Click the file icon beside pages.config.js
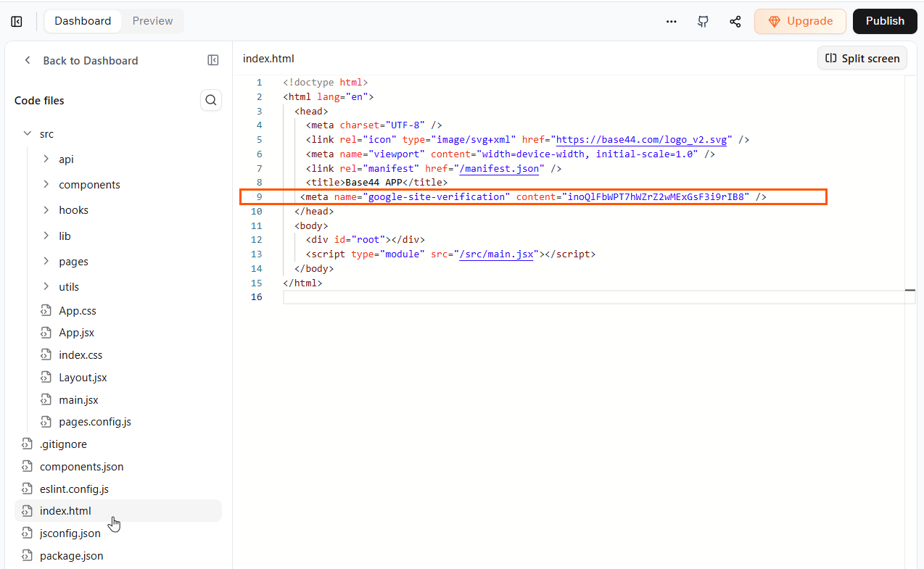The width and height of the screenshot is (924, 569). (x=46, y=422)
